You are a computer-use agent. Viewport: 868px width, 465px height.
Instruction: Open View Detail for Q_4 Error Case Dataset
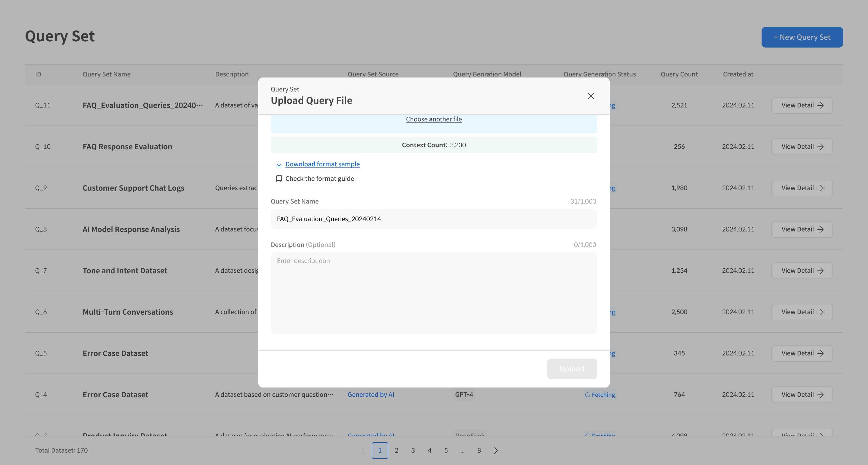pyautogui.click(x=802, y=394)
